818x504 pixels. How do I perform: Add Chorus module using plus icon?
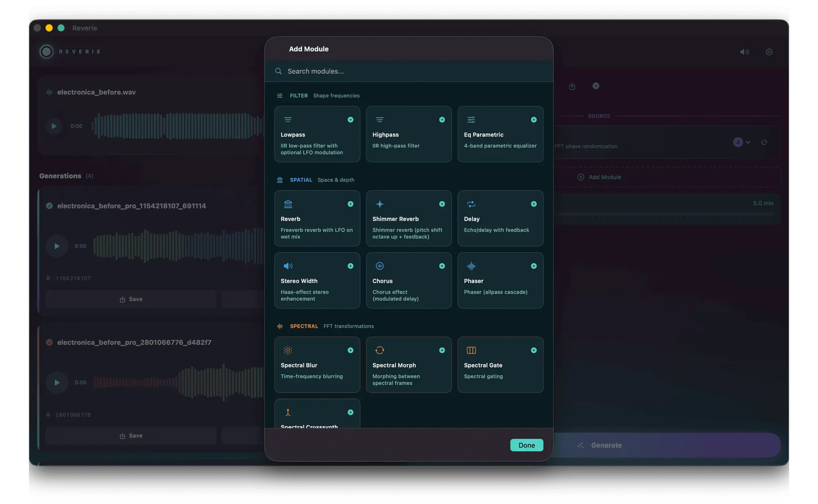[x=442, y=266]
